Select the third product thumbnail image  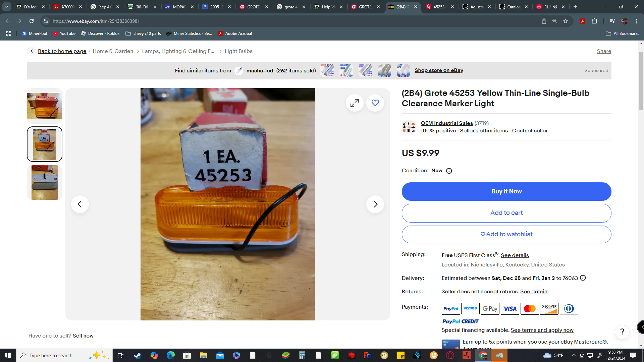pyautogui.click(x=45, y=183)
